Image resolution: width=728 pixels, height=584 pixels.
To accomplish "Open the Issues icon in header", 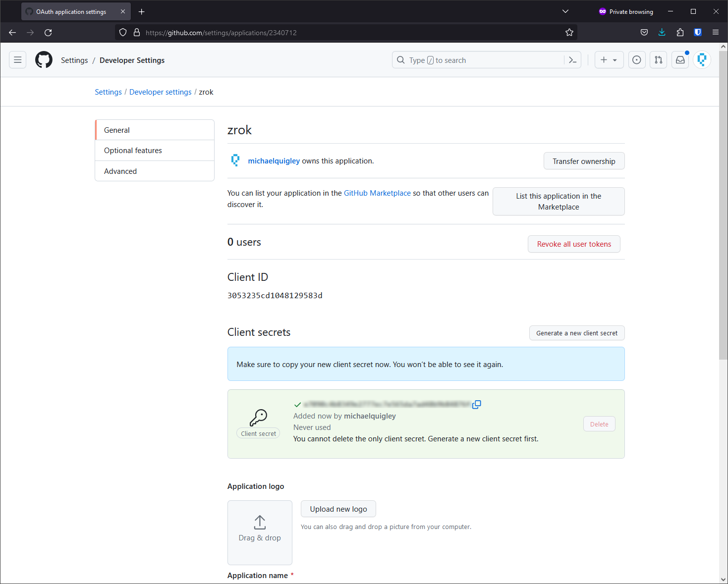I will tap(637, 60).
